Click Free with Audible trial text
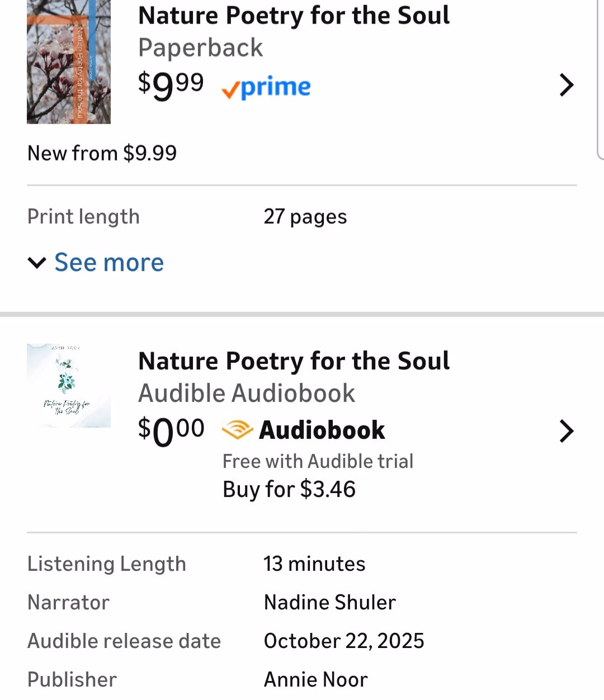This screenshot has height=700, width=604. (x=318, y=461)
